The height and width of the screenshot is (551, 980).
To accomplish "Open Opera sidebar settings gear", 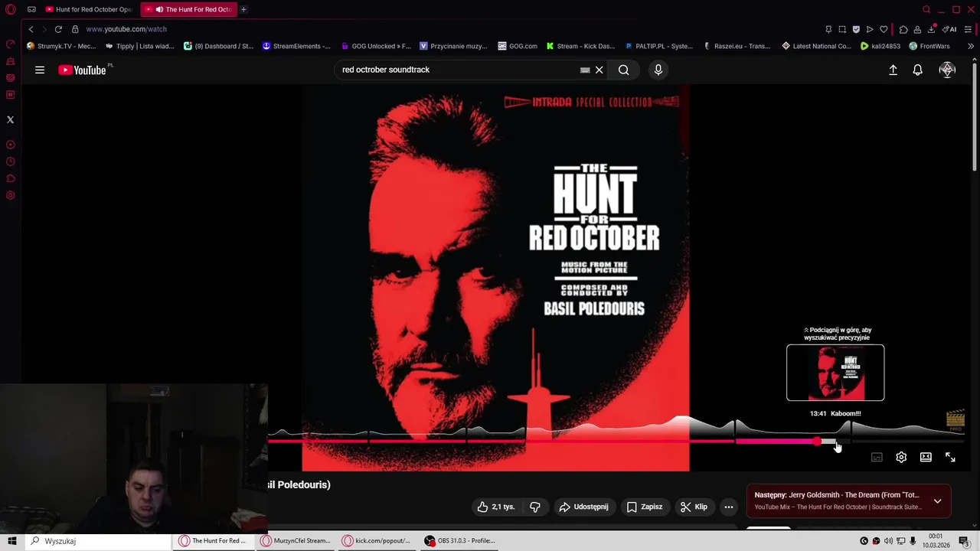I will tap(10, 195).
